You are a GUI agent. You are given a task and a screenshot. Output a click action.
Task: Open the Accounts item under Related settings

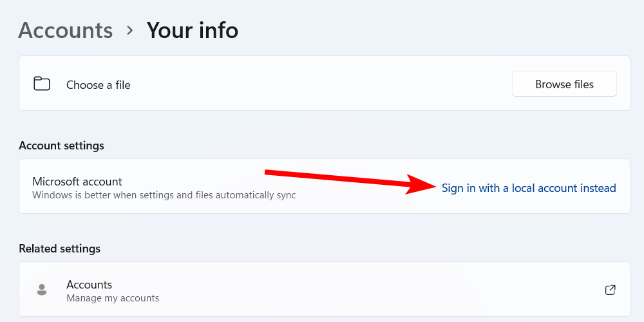click(90, 285)
